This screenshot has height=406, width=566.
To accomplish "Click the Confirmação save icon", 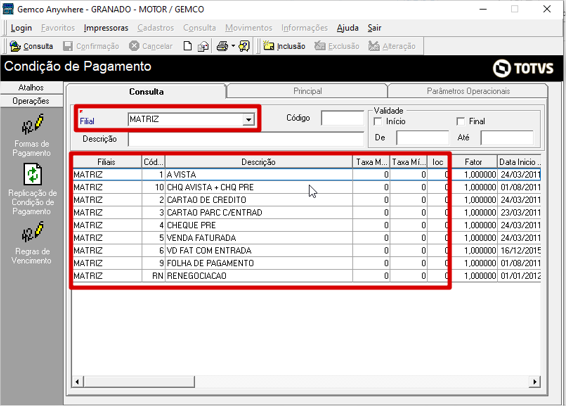I will 68,46.
